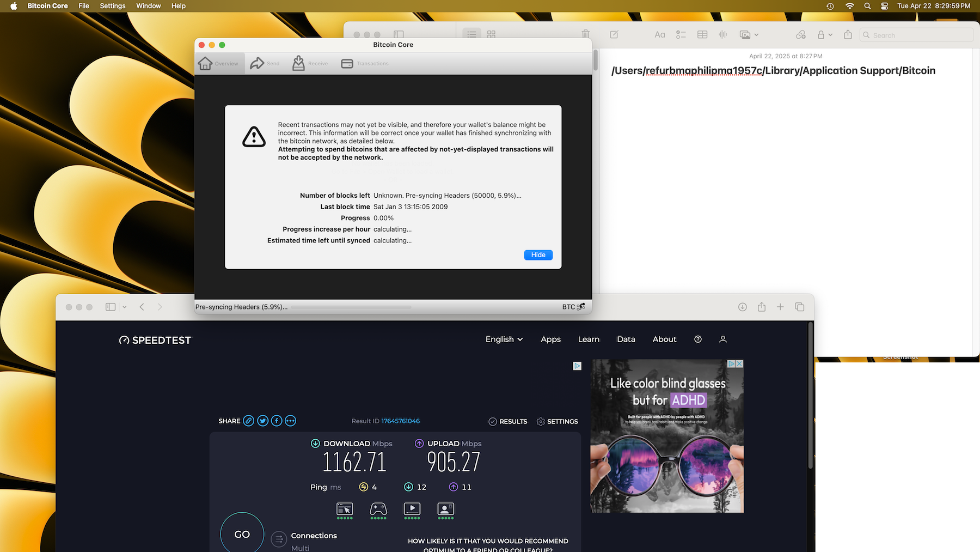Start a new test with GO button
The image size is (980, 552).
coord(242,534)
